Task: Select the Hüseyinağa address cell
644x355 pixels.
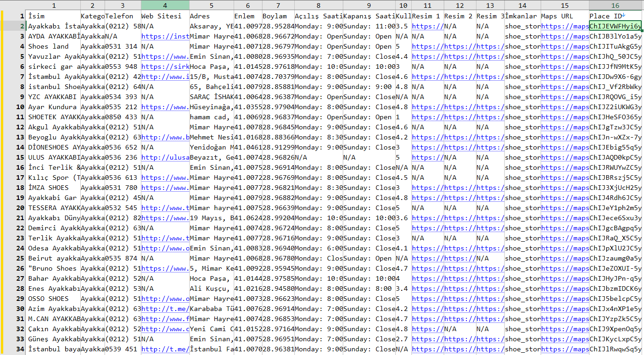Action: click(212, 107)
